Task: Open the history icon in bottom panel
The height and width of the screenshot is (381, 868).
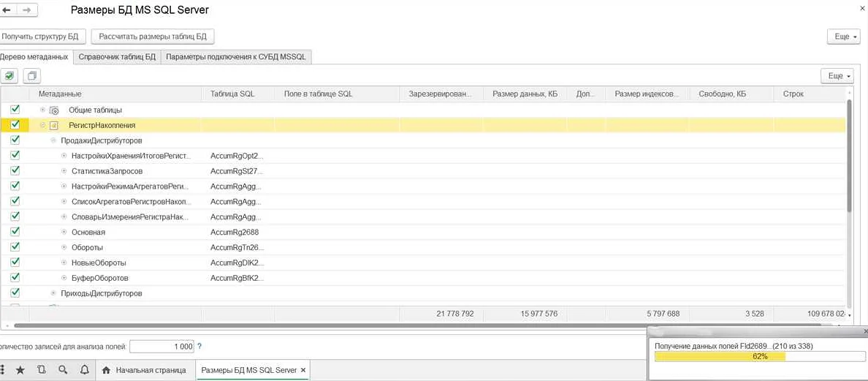Action: coord(41,370)
